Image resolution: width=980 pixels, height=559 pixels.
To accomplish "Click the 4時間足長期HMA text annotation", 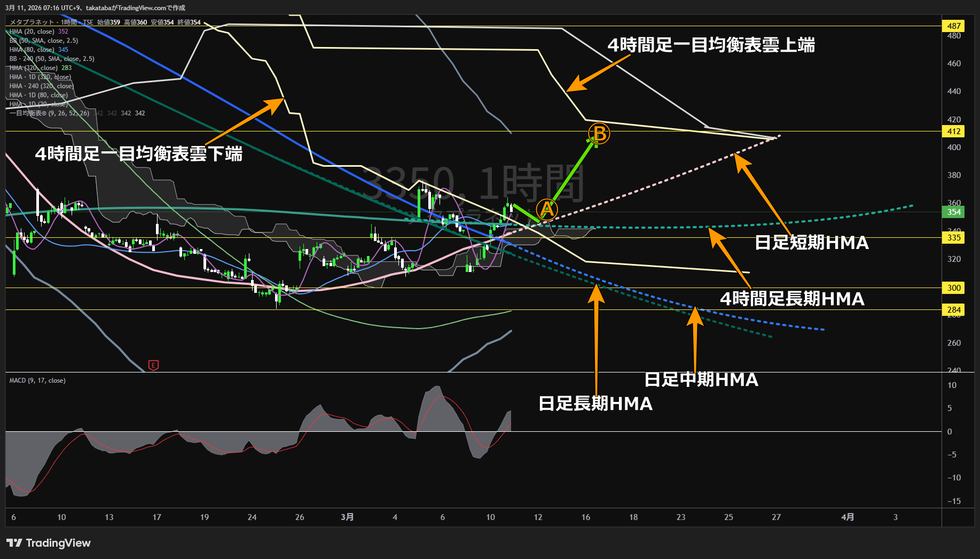I will coord(792,299).
